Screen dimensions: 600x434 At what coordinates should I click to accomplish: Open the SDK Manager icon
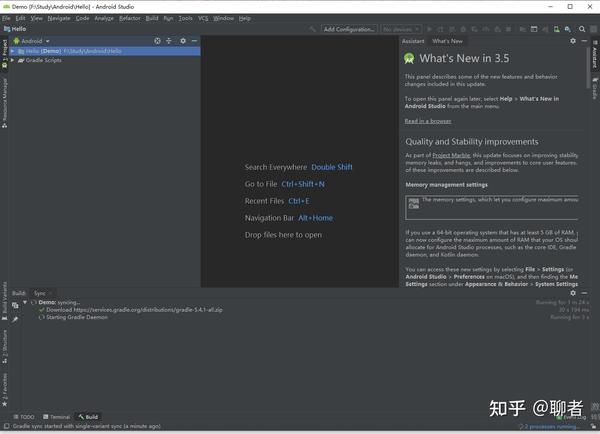click(568, 29)
